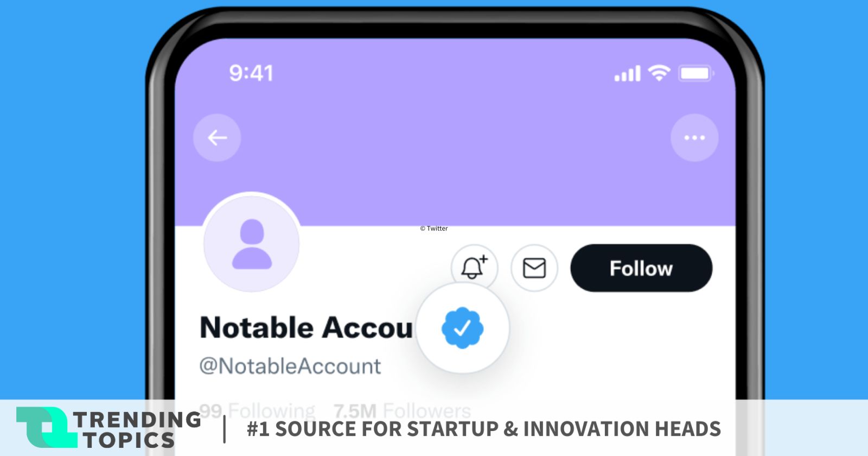Click the blue verified checkmark badge
This screenshot has width=868, height=456.
coord(462,328)
